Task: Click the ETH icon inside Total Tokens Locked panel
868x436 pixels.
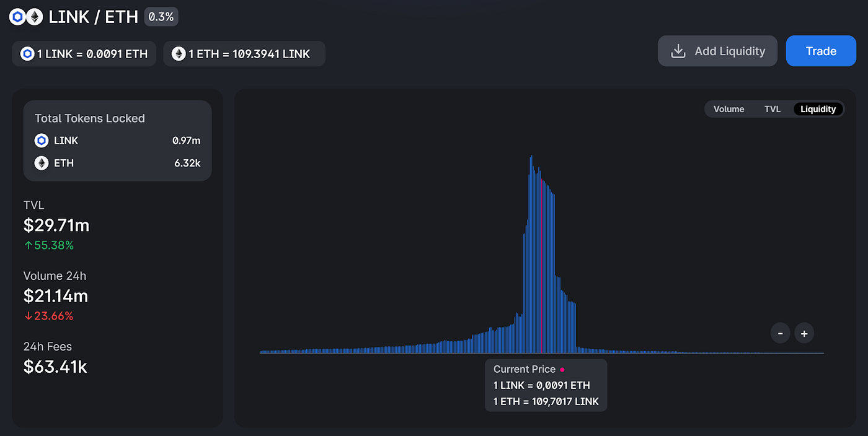Action: (x=41, y=163)
